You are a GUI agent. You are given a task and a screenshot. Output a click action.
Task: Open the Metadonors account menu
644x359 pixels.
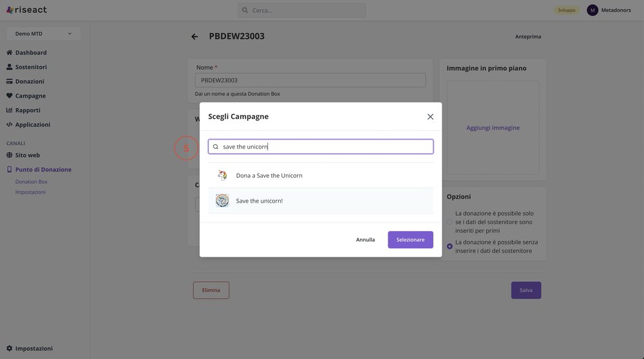click(x=608, y=10)
